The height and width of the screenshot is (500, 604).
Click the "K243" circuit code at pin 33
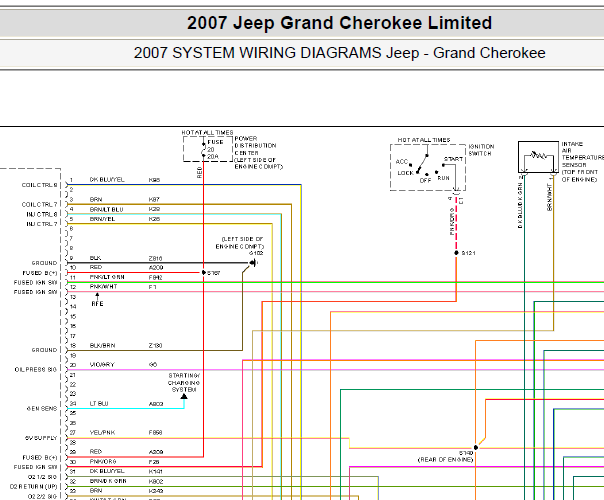coord(156,491)
